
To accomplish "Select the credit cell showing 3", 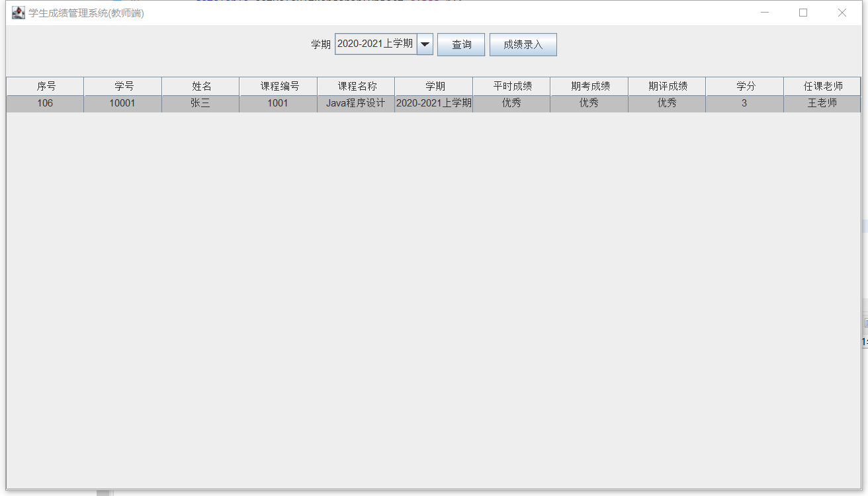I will click(x=745, y=104).
